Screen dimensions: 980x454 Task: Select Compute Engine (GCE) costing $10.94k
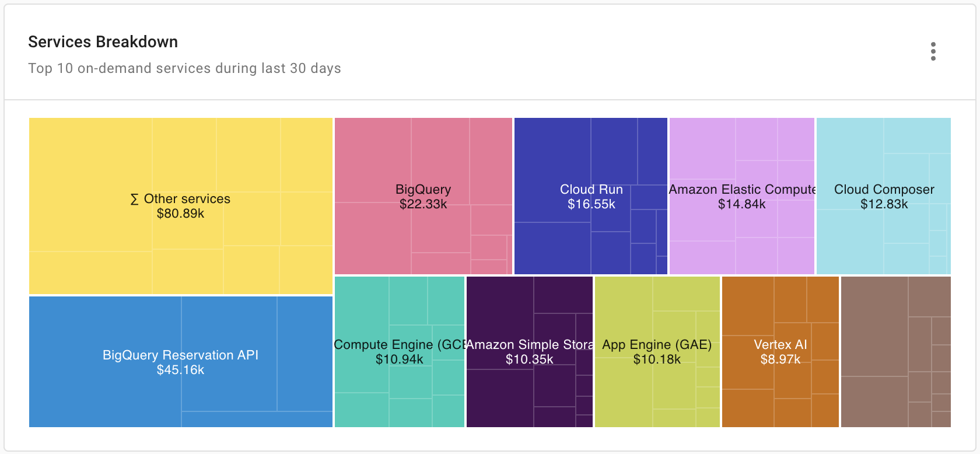[x=399, y=351]
